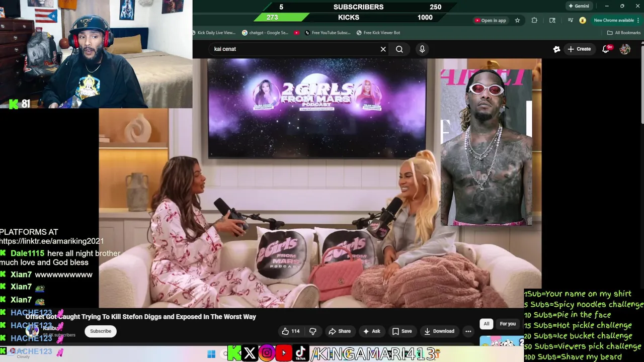
Task: Like the video showing 114 likes
Action: pyautogui.click(x=291, y=331)
